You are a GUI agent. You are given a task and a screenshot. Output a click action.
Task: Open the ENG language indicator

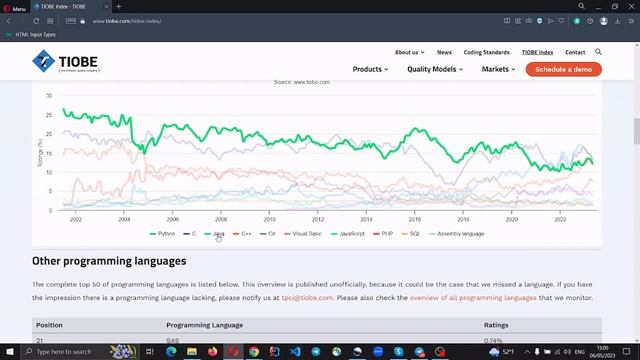580,351
